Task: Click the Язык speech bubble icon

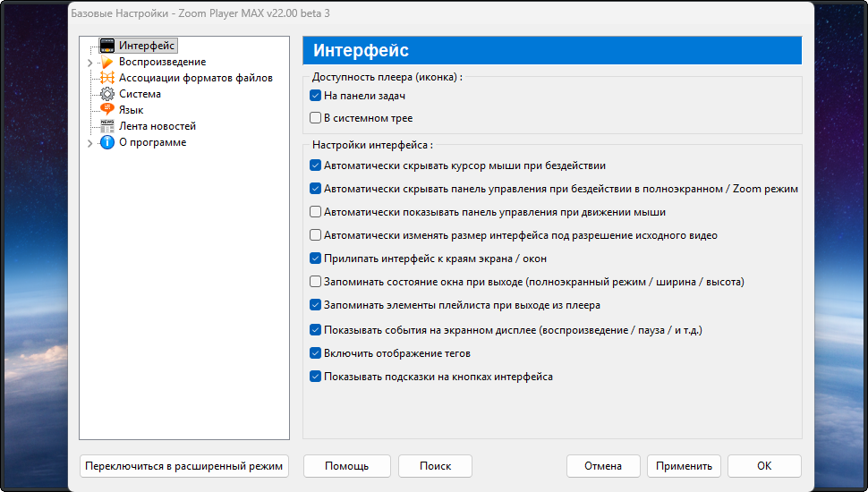Action: (107, 110)
